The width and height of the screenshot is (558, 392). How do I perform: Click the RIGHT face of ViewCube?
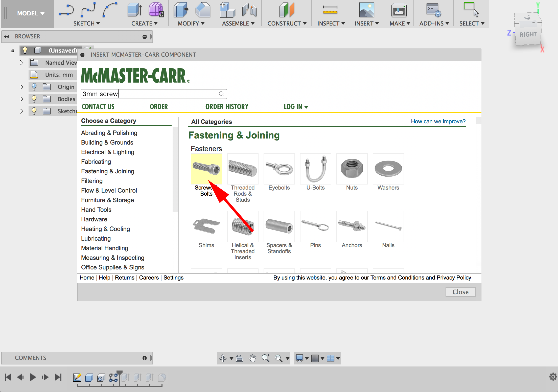pyautogui.click(x=528, y=35)
